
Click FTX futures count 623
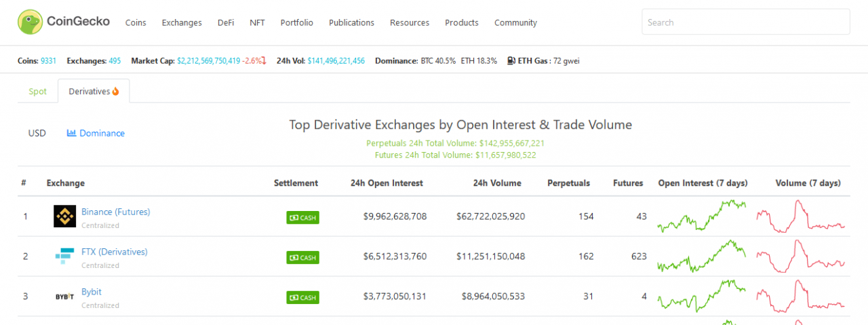639,256
